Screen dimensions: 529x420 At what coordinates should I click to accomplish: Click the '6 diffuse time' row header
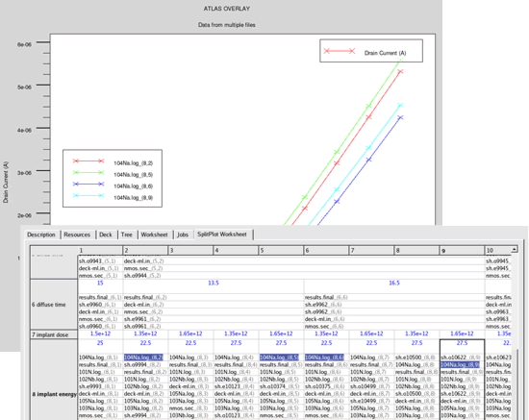(x=54, y=305)
